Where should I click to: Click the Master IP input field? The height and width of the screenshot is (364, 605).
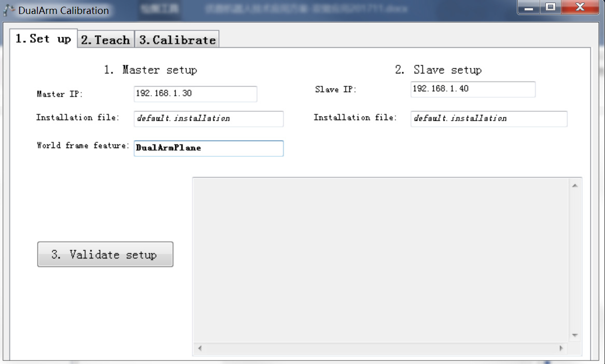point(195,94)
